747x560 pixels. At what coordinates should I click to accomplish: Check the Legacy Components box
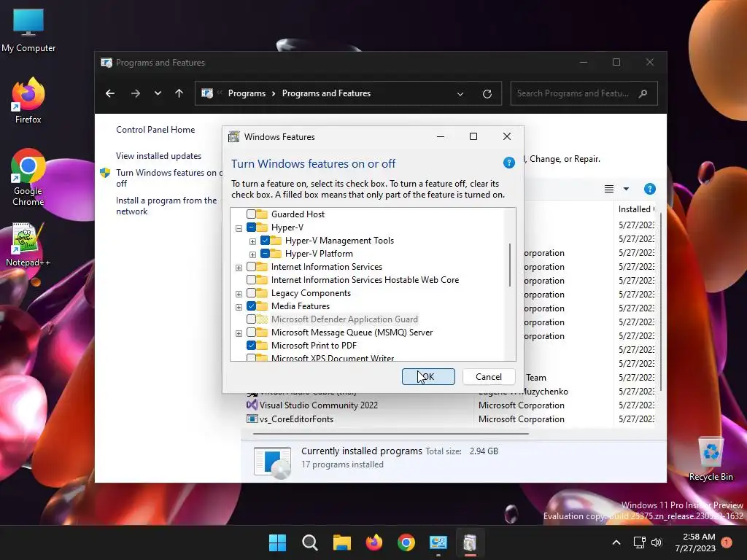tap(251, 293)
